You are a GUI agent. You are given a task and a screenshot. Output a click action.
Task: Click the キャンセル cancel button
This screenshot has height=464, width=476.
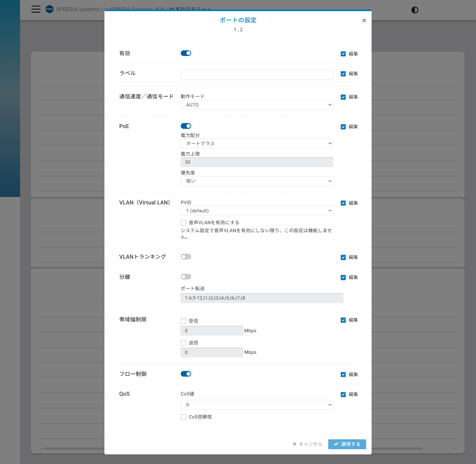307,444
